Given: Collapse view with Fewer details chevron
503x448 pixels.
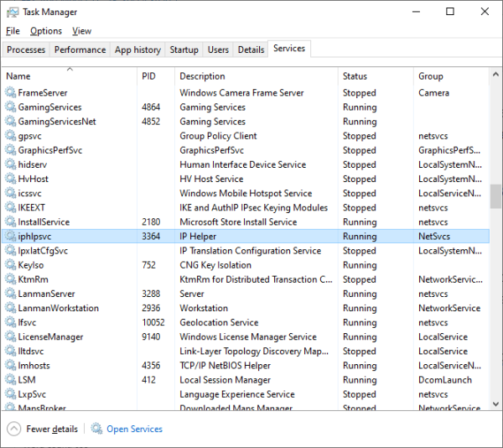Looking at the screenshot, I should point(13,429).
